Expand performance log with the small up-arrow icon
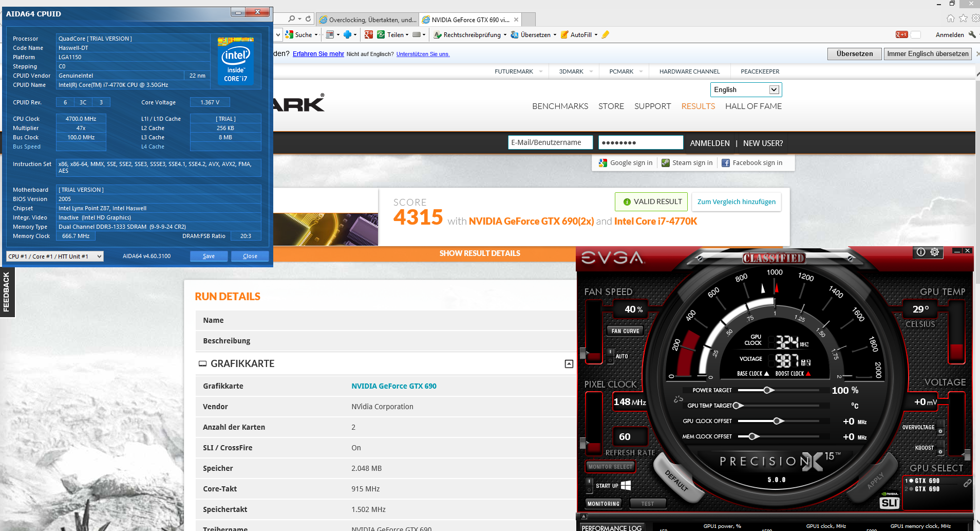Image resolution: width=980 pixels, height=531 pixels. click(x=583, y=516)
